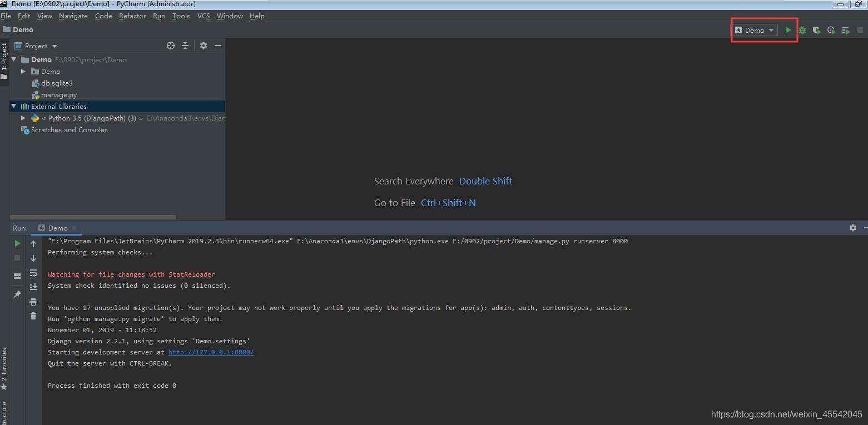Image resolution: width=868 pixels, height=425 pixels.
Task: Run the Demo configuration from the toolbar
Action: [x=788, y=30]
